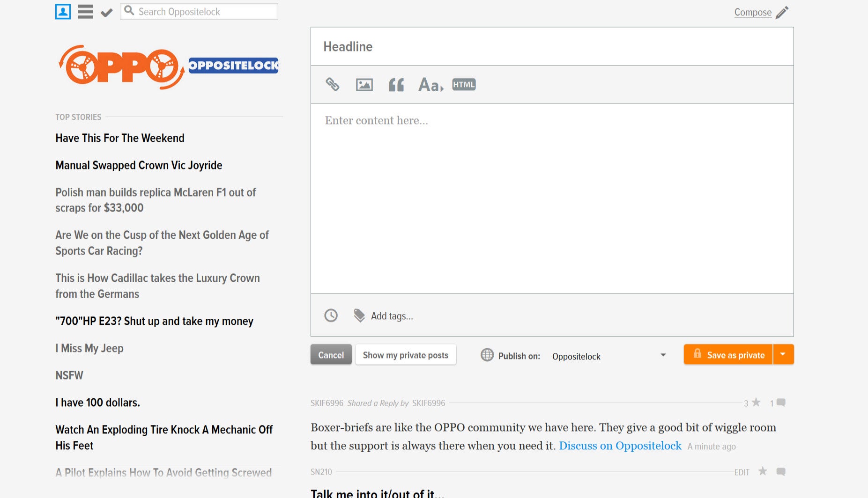Screen dimensions: 868x498
Task: Open I have 100 dollars story
Action: [x=97, y=403]
